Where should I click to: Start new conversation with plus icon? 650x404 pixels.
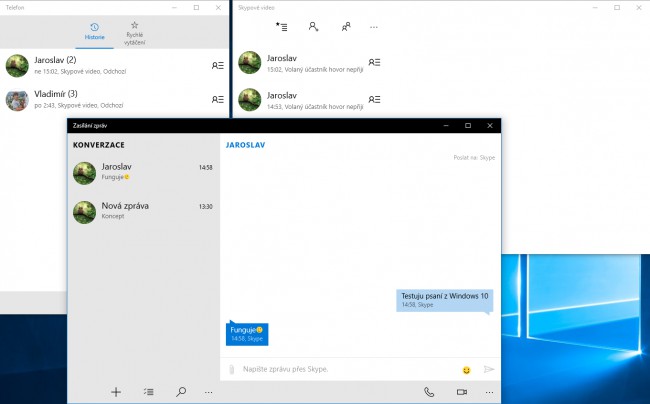click(116, 392)
